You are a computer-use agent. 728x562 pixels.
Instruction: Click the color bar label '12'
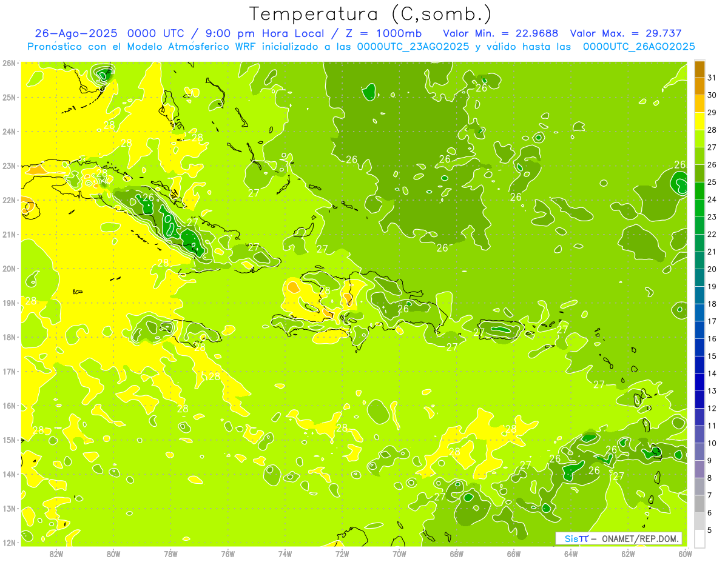[712, 408]
